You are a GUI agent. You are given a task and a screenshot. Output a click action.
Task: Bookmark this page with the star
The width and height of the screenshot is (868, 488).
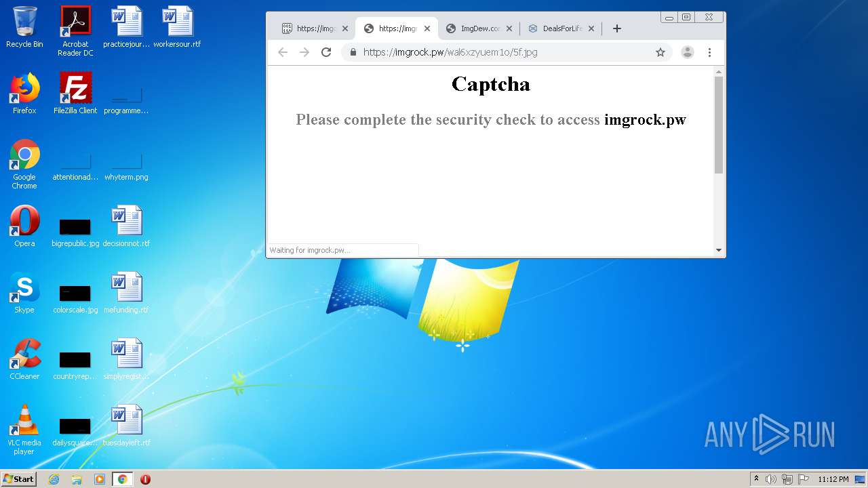point(660,52)
